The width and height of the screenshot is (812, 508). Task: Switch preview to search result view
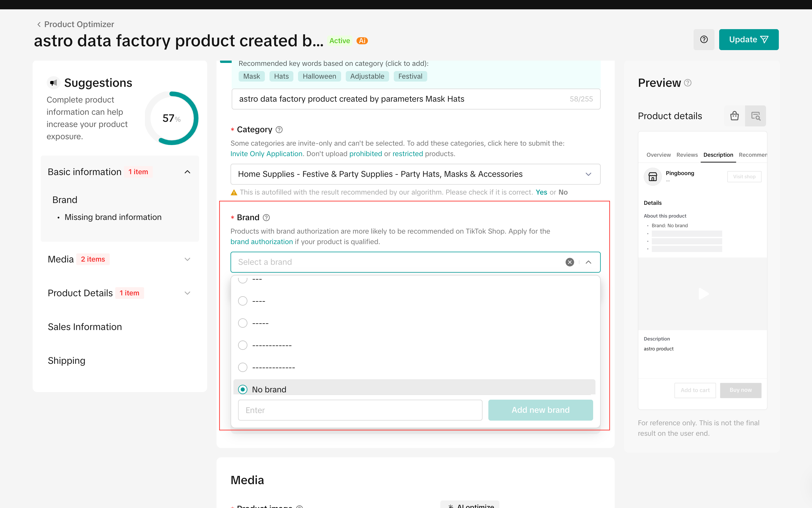[x=755, y=116]
